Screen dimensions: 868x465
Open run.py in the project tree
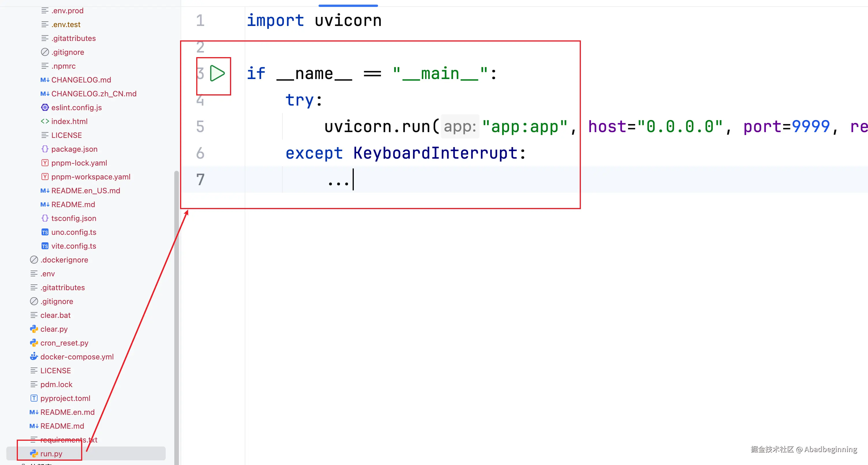[x=51, y=453]
